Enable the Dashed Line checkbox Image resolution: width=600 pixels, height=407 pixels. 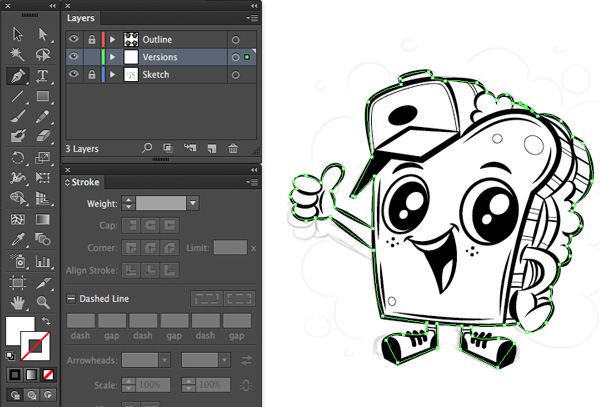pos(71,298)
